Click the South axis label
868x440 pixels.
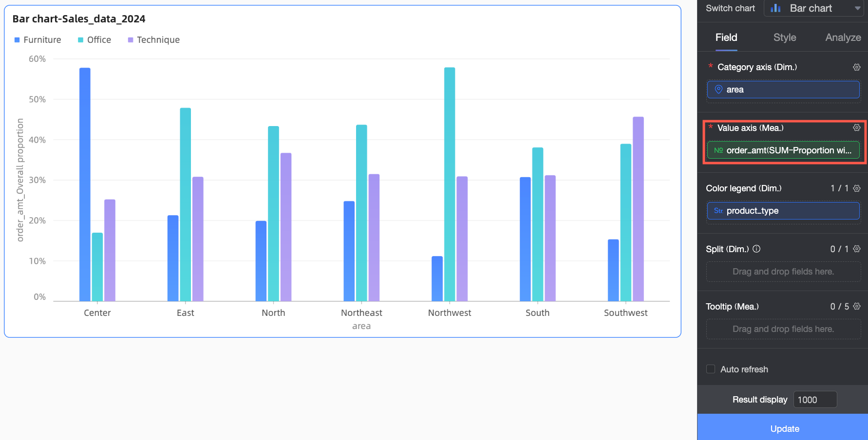[538, 313]
